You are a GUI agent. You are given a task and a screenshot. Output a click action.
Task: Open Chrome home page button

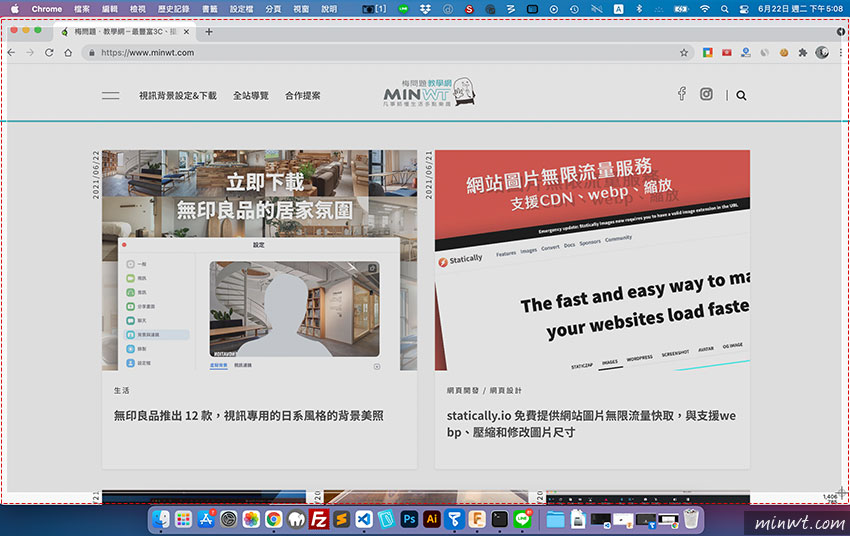[68, 53]
